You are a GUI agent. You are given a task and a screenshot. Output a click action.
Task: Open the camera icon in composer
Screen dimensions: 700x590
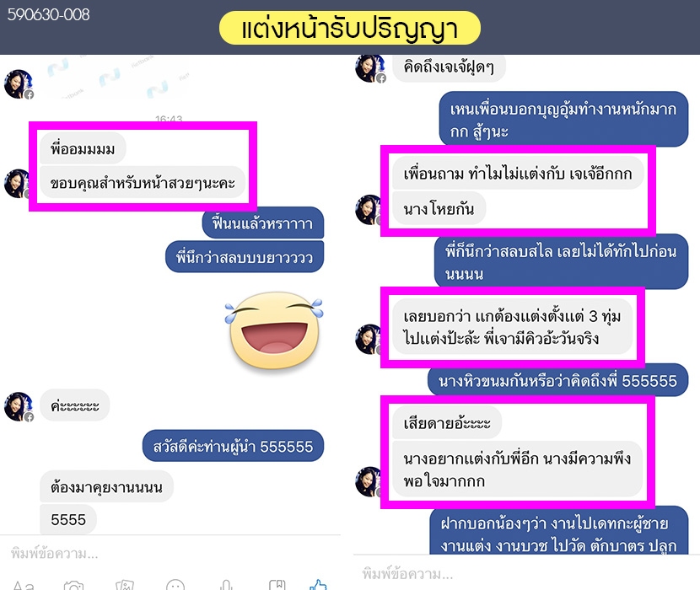[x=73, y=585]
